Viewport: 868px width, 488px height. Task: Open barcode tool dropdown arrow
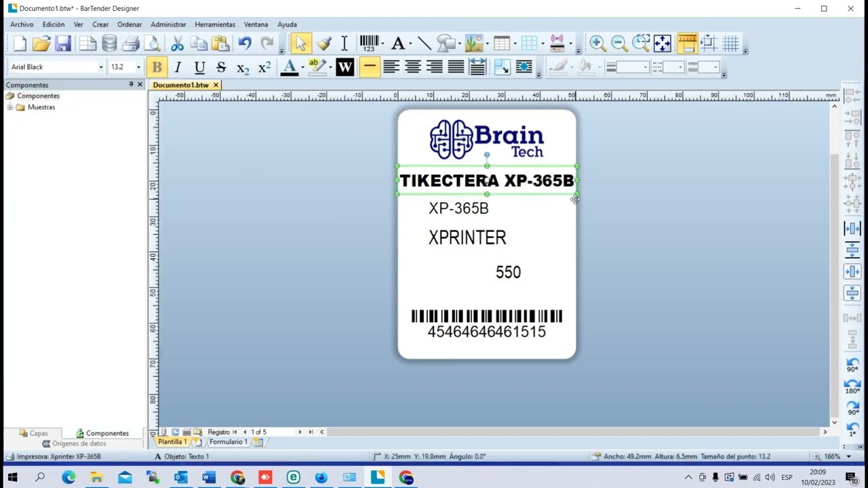coord(382,44)
